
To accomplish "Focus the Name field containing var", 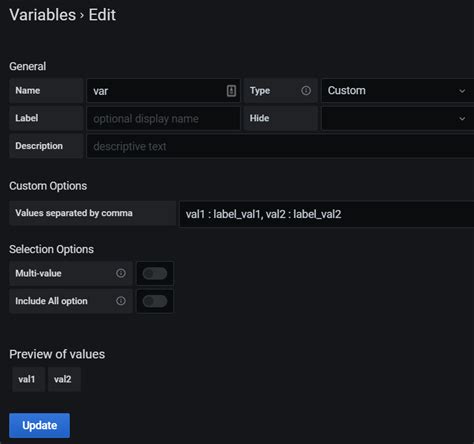I will coord(163,90).
